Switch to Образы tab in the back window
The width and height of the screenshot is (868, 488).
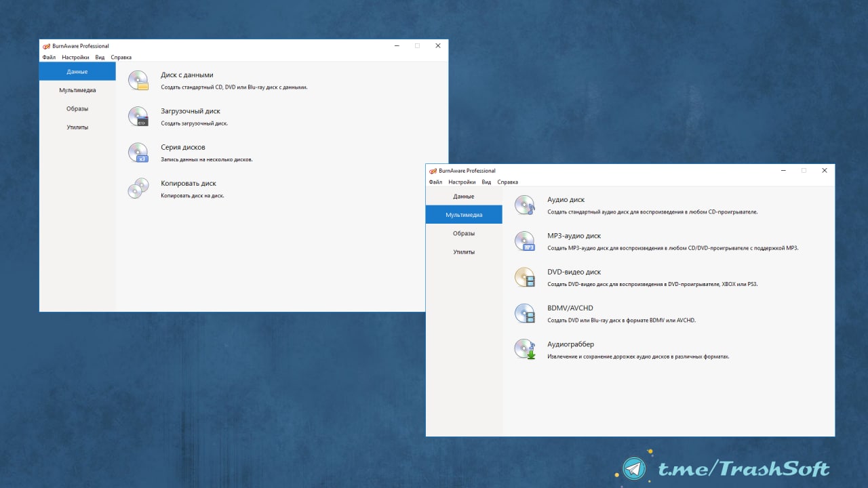tap(77, 108)
